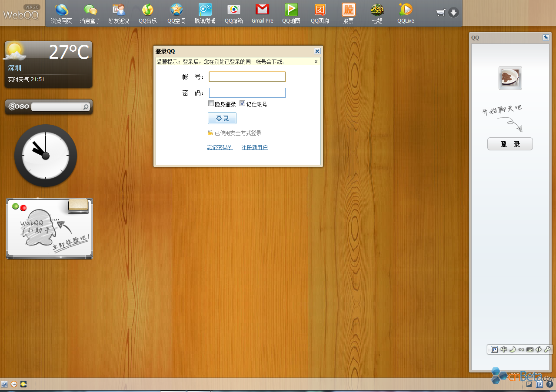Click the analog clock widget
The image size is (556, 392).
pos(46,156)
